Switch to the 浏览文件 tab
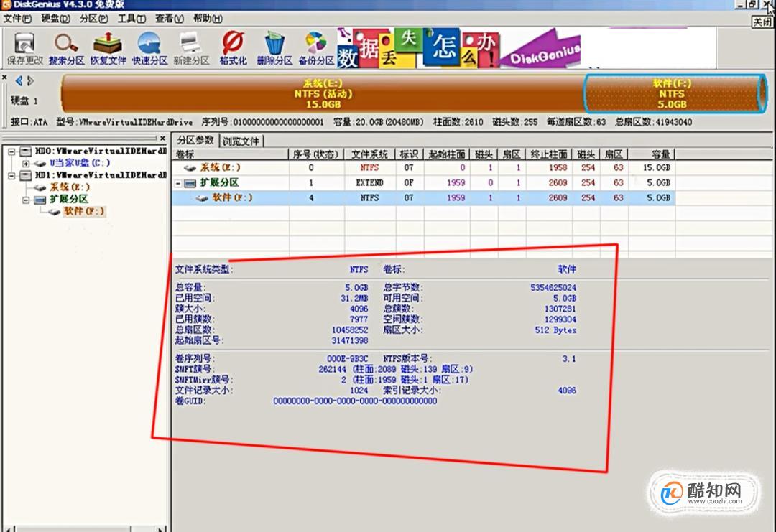This screenshot has width=776, height=532. point(241,141)
